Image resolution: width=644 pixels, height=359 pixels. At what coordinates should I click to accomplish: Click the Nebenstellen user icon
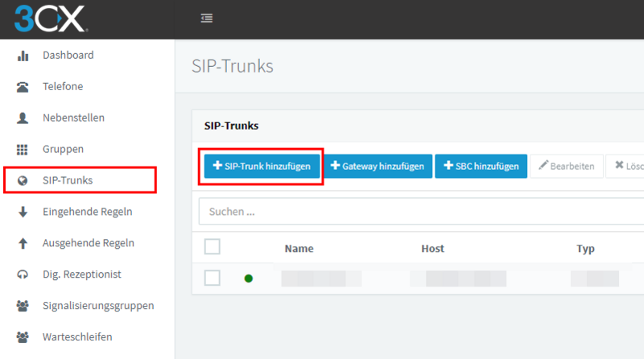point(23,118)
